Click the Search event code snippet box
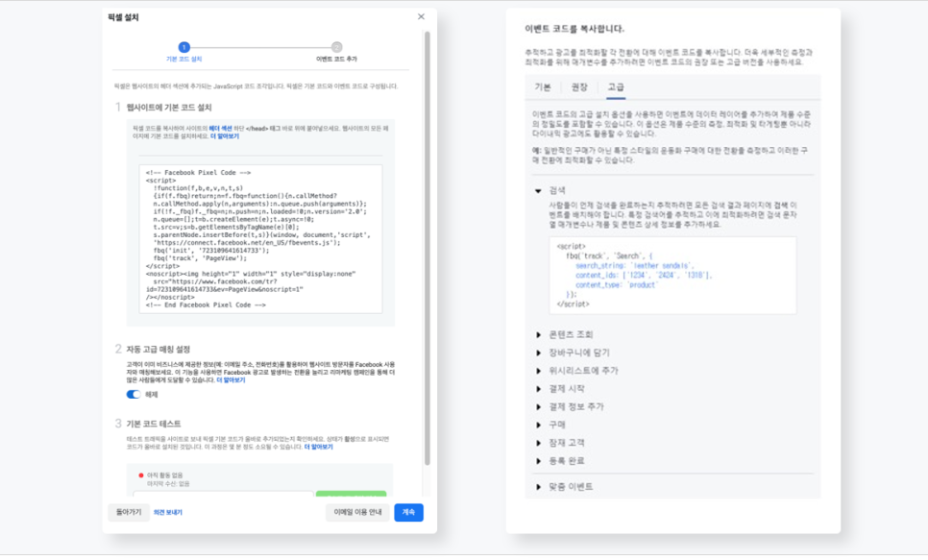This screenshot has height=560, width=928. click(672, 276)
